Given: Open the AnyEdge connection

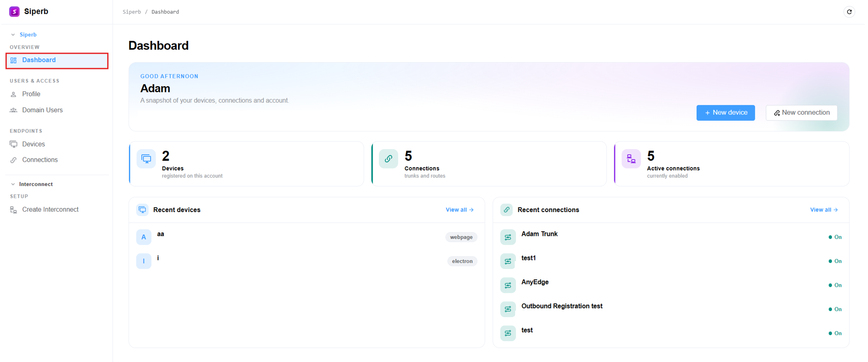Looking at the screenshot, I should point(671,286).
